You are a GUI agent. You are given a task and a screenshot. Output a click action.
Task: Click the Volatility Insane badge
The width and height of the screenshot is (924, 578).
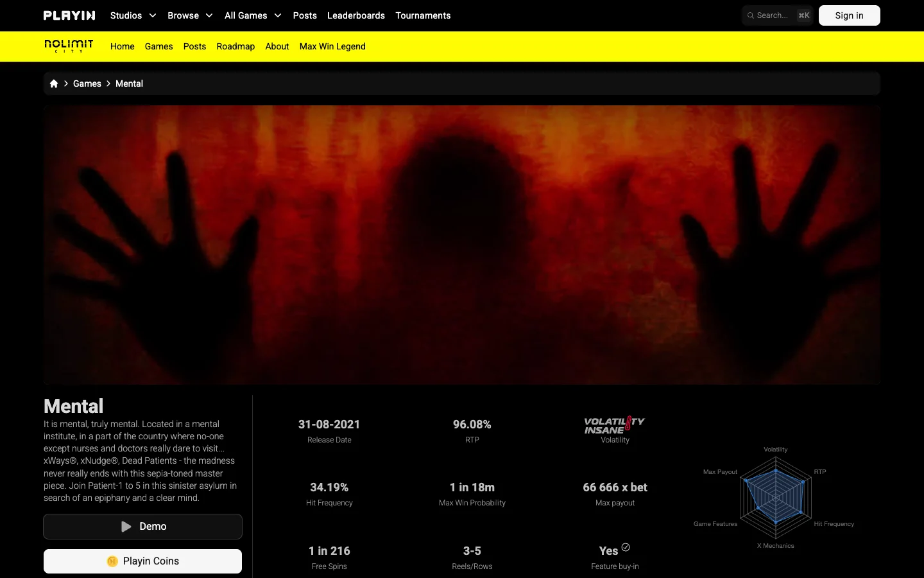point(614,425)
